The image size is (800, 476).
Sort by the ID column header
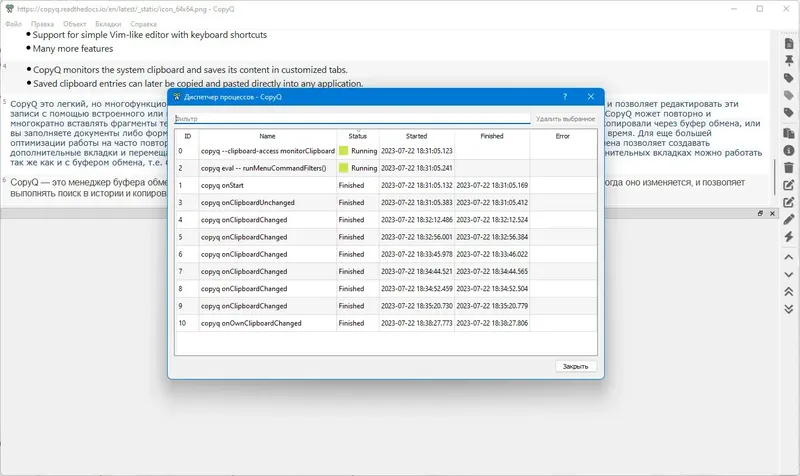tap(187, 136)
